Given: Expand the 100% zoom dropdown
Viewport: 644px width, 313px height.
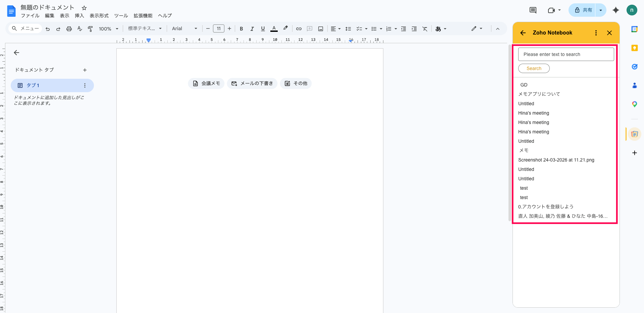Looking at the screenshot, I should (x=108, y=29).
